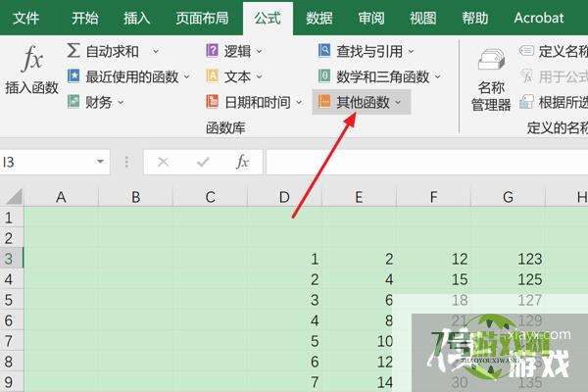Screen dimensions: 588x392
Task: Click the formula bar cancel X icon
Action: [163, 162]
